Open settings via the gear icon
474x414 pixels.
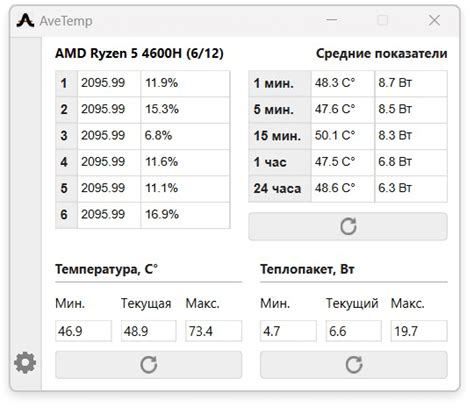[25, 362]
